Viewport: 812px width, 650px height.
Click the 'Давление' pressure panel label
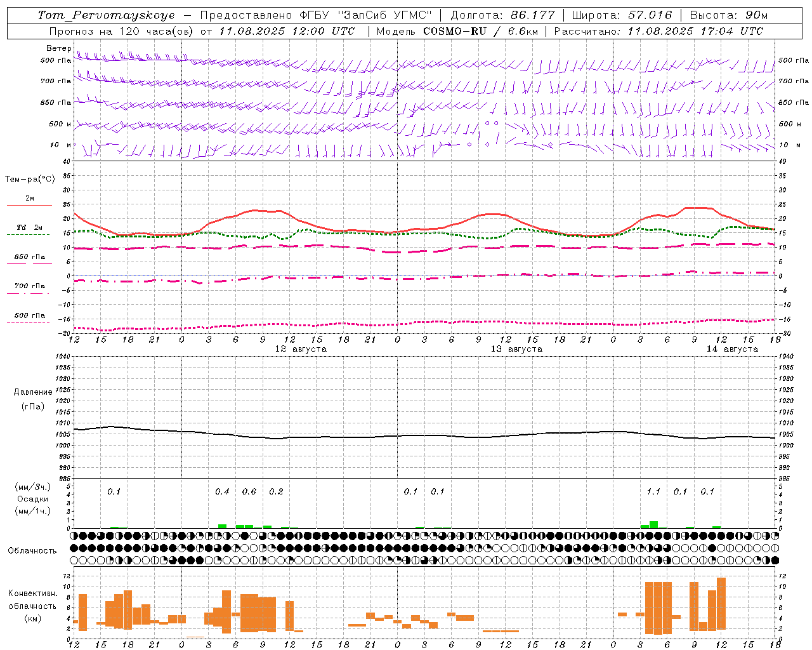[33, 392]
